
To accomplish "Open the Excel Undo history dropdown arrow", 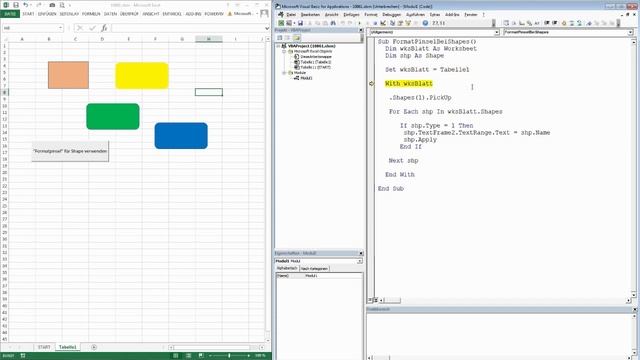I will click(31, 5).
